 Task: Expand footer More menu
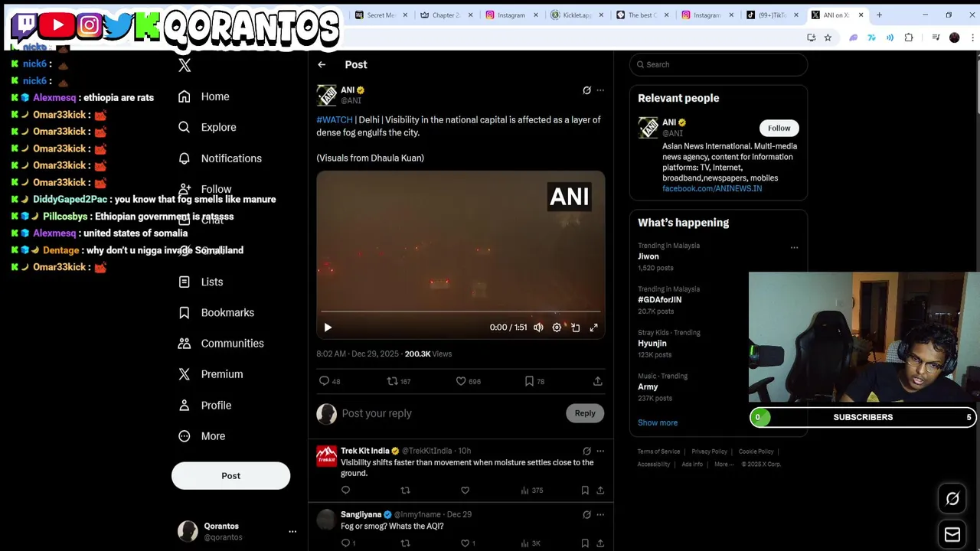724,465
